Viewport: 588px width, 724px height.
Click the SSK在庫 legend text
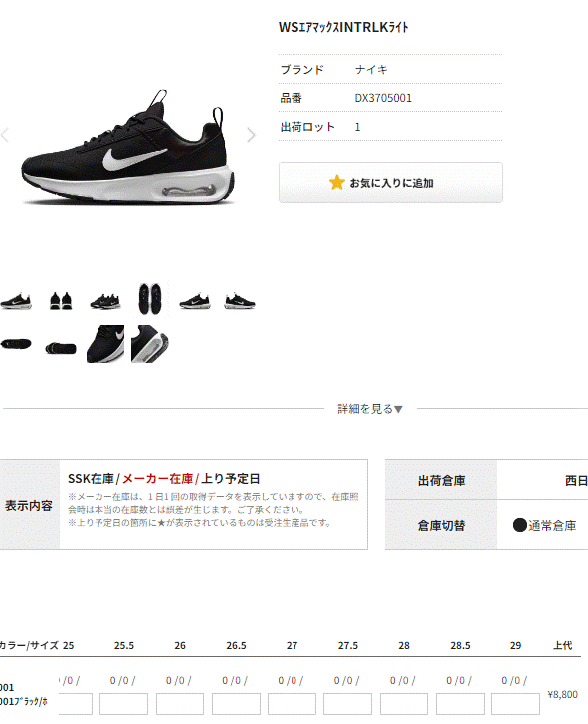[91, 478]
